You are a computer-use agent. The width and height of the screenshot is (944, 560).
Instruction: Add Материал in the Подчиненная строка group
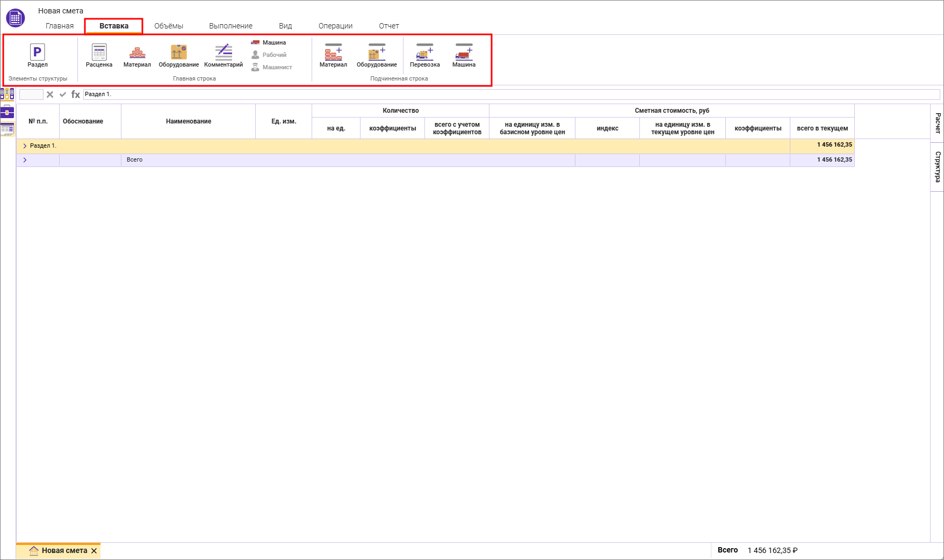click(x=333, y=55)
